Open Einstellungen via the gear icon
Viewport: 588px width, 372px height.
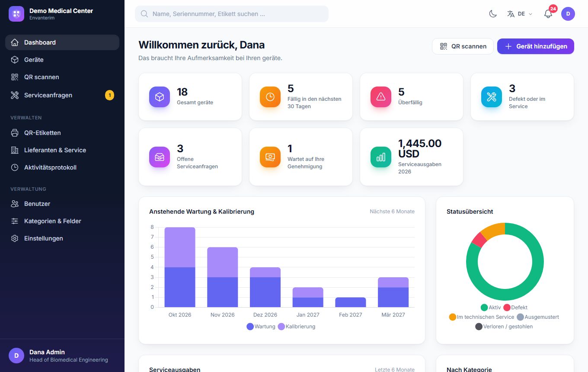(15, 238)
